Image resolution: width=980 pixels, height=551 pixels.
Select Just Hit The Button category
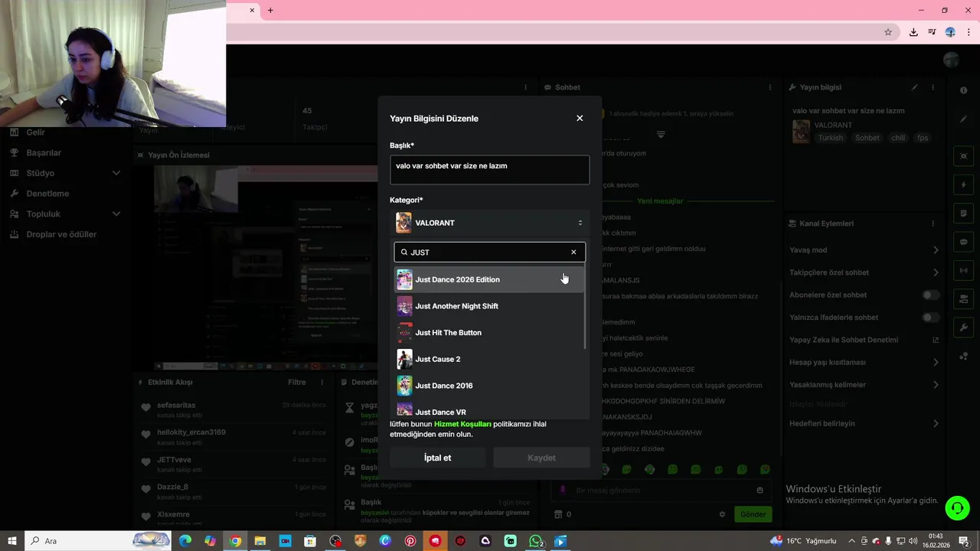(489, 333)
